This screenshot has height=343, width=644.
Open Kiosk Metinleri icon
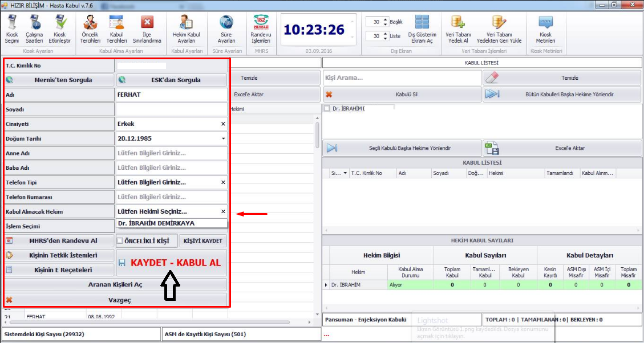pyautogui.click(x=546, y=28)
